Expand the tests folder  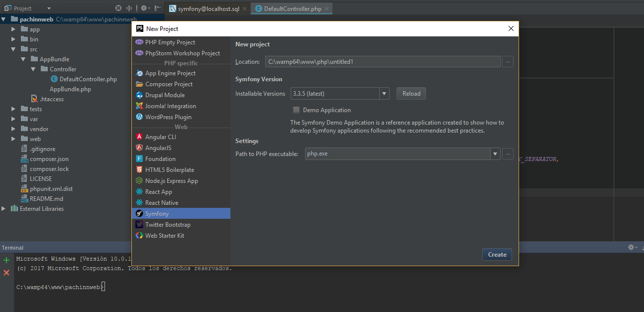coord(13,109)
